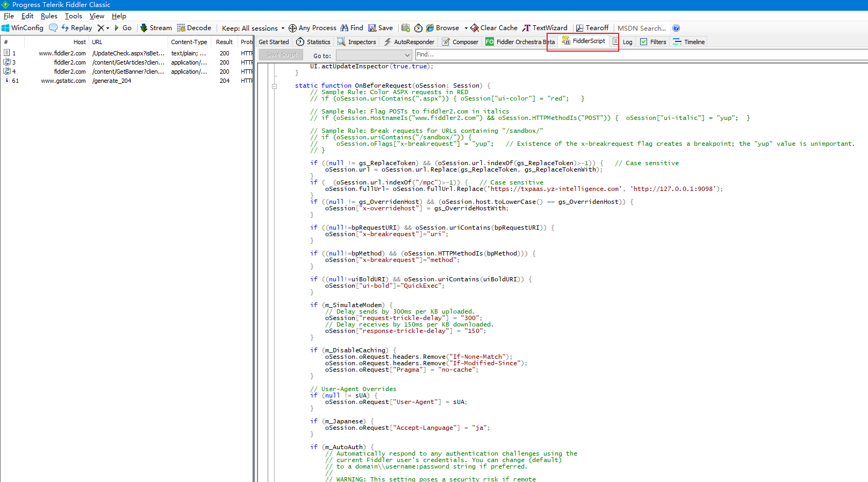Click the Any Process target icon
Screen dimensions: 868x482
292,28
